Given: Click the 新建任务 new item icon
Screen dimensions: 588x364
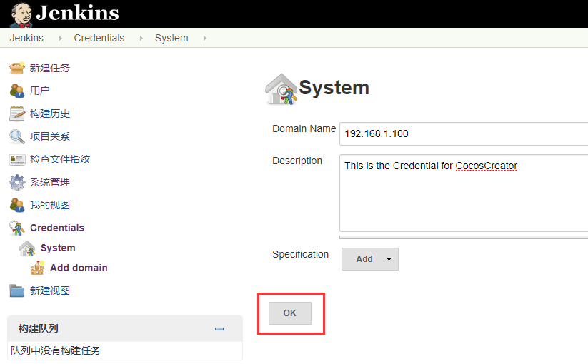Looking at the screenshot, I should tap(17, 68).
